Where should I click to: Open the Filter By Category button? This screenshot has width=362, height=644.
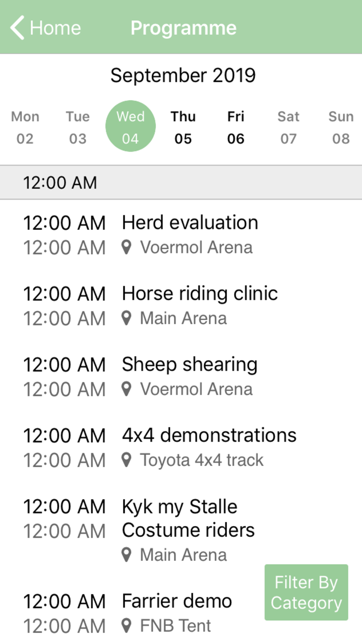306,592
